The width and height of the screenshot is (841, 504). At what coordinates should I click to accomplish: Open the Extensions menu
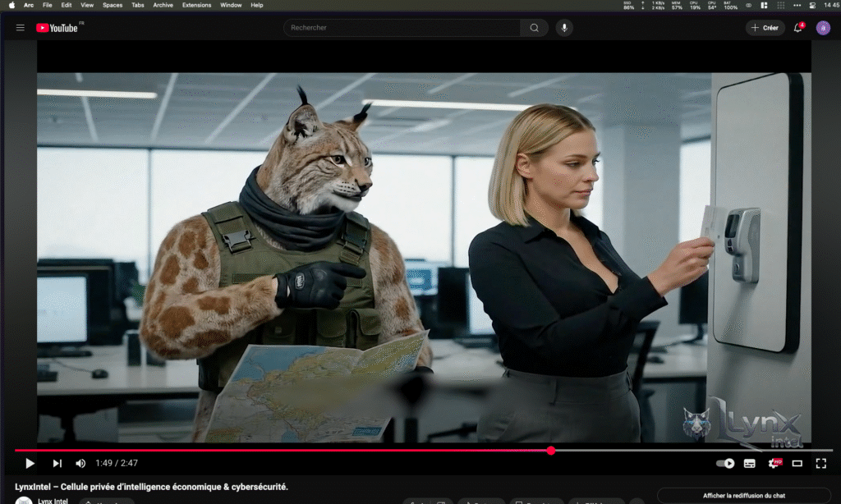pos(197,4)
